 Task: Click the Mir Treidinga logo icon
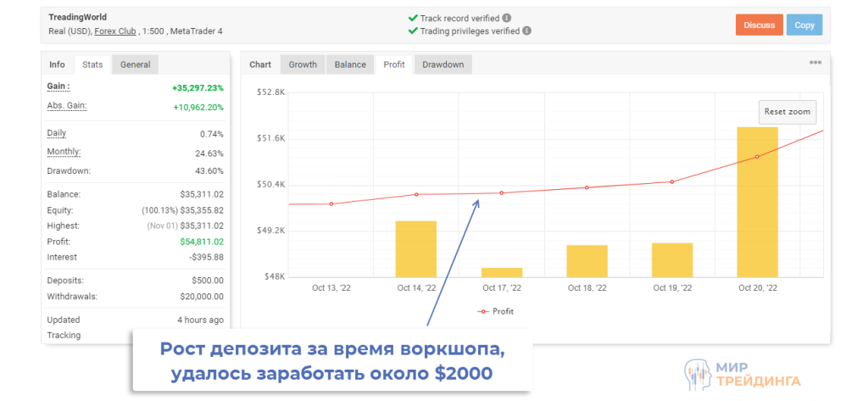click(694, 374)
